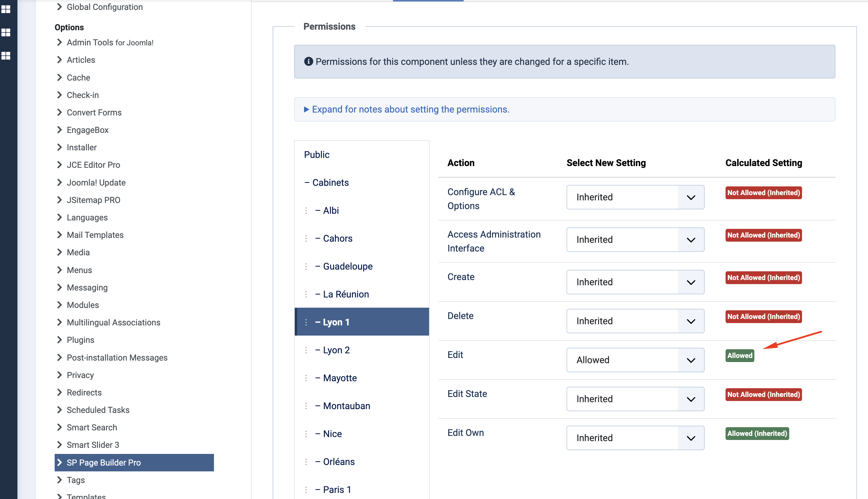
Task: Click the Menus sidebar icon
Action: (x=79, y=270)
